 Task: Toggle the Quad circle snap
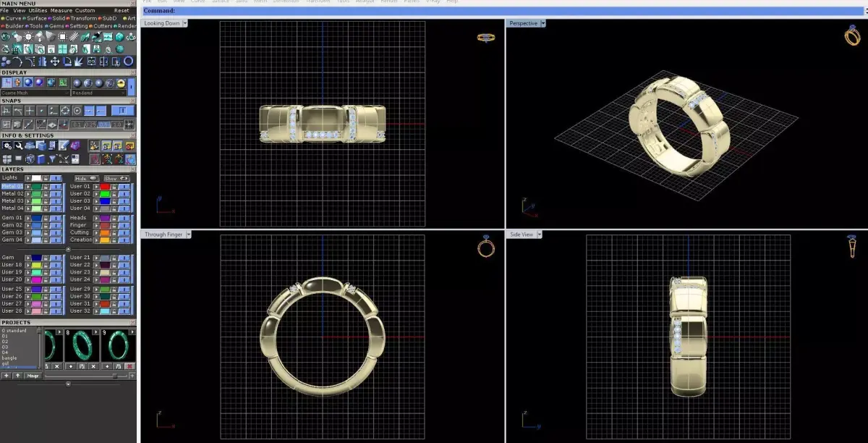65,111
